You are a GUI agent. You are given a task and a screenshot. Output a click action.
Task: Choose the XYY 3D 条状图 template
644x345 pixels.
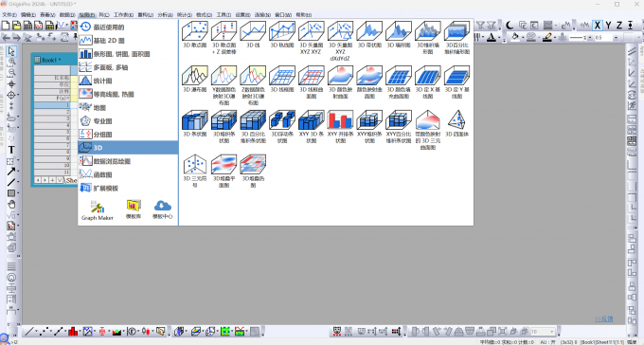coord(311,127)
